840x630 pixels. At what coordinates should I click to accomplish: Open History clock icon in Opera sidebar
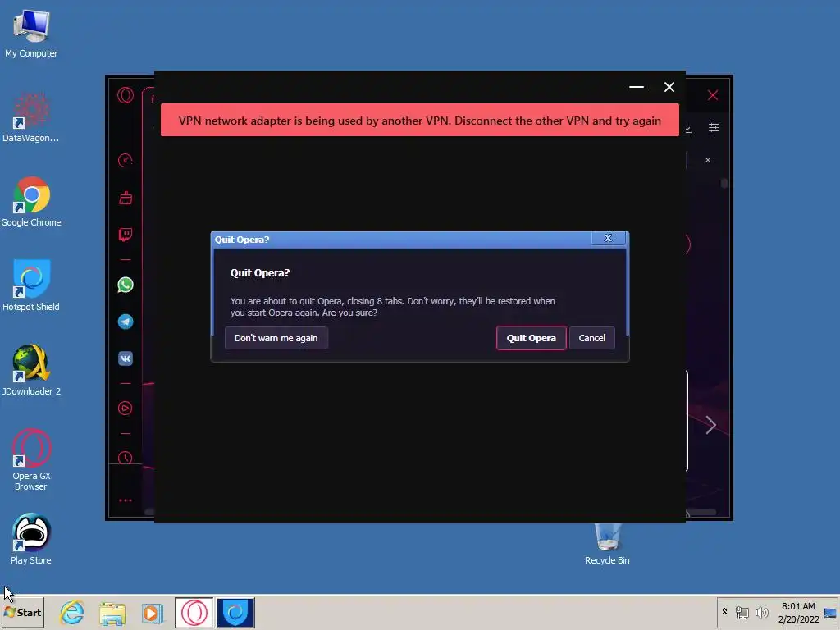pos(126,458)
